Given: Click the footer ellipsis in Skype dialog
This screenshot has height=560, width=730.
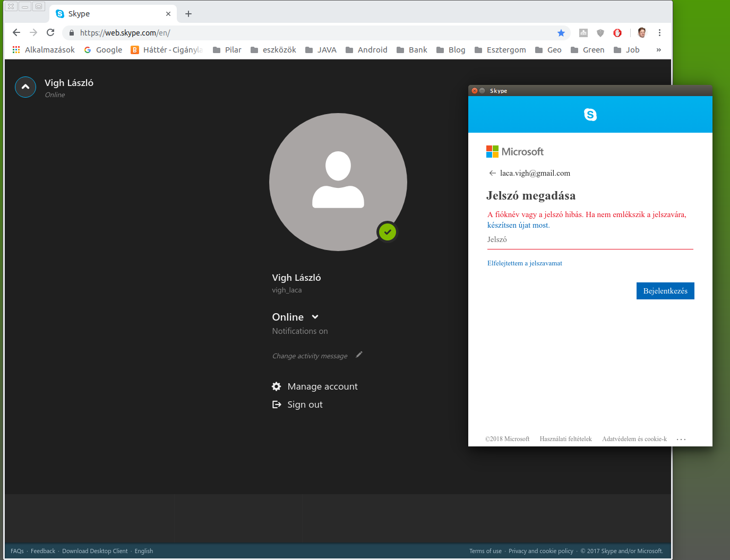Looking at the screenshot, I should click(681, 440).
